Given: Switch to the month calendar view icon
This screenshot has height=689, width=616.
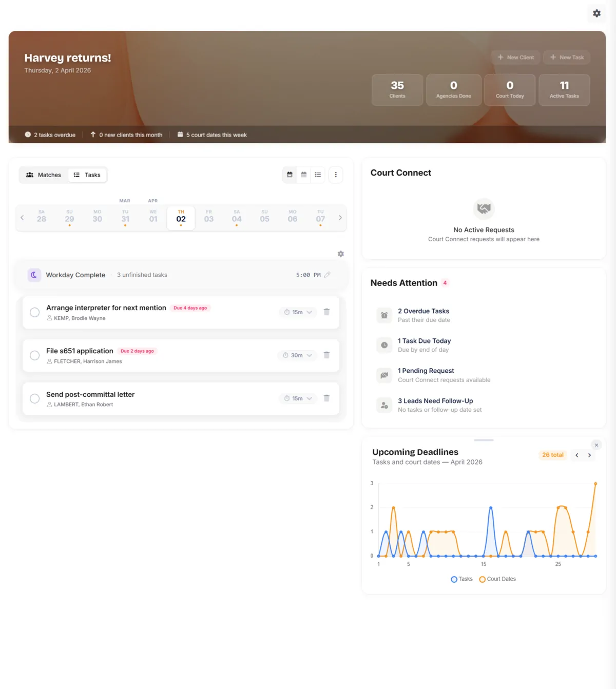Looking at the screenshot, I should point(303,175).
